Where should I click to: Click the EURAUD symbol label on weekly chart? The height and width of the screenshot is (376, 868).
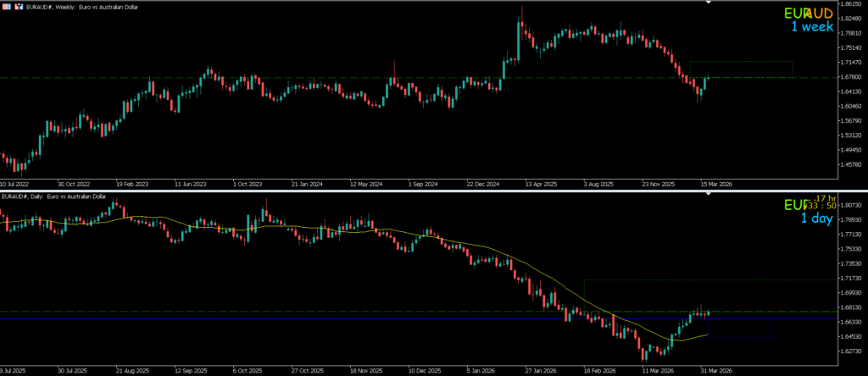point(797,14)
